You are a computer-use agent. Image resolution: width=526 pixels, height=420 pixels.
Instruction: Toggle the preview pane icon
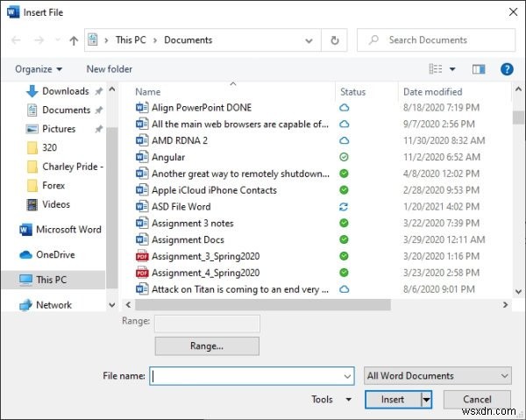[x=479, y=69]
